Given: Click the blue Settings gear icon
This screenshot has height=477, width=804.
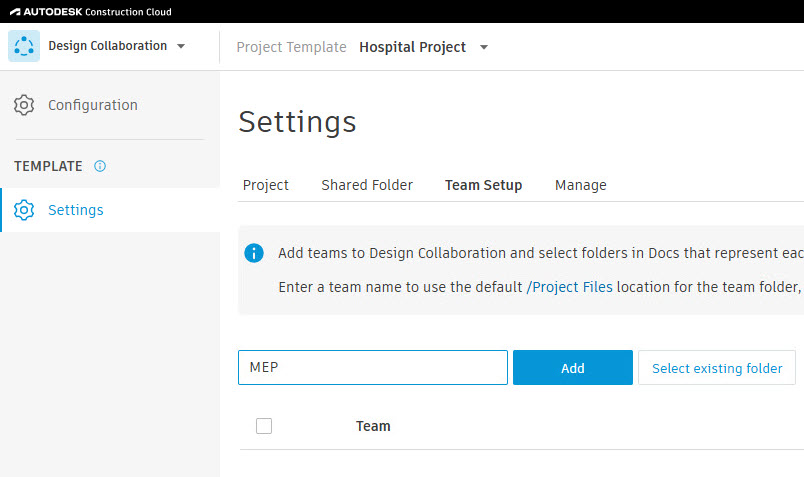Looking at the screenshot, I should [x=24, y=210].
